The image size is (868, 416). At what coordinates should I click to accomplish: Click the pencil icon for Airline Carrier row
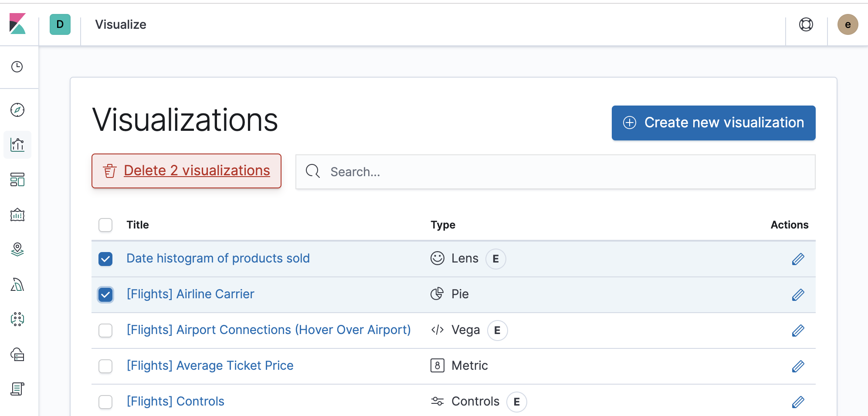pyautogui.click(x=798, y=295)
